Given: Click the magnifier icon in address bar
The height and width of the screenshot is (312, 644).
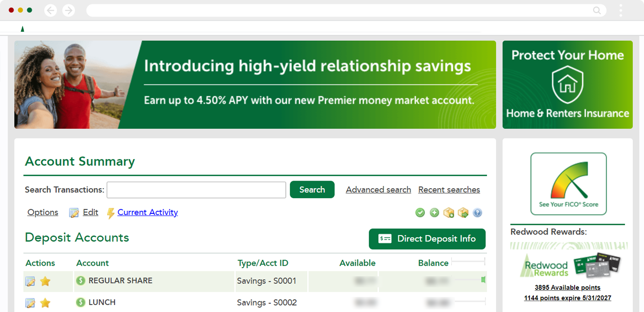Looking at the screenshot, I should point(597,10).
